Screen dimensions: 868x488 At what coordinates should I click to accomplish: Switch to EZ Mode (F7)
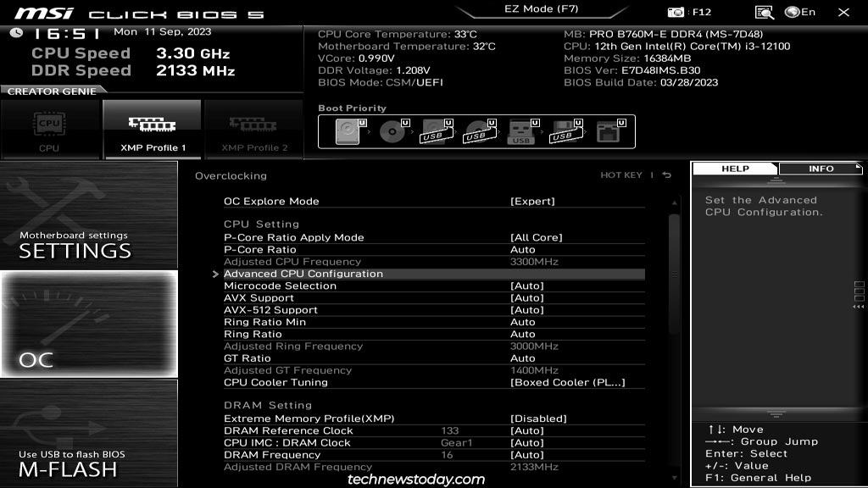[541, 8]
